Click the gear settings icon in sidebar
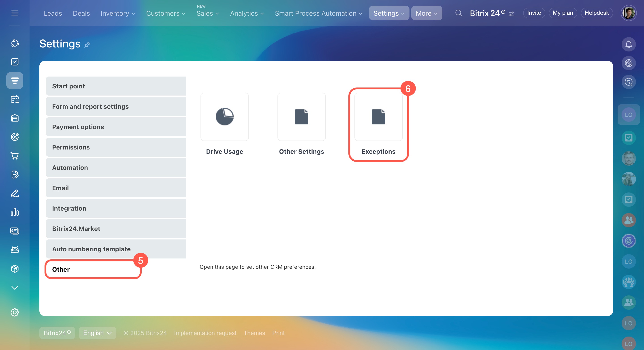The image size is (644, 350). click(x=15, y=312)
